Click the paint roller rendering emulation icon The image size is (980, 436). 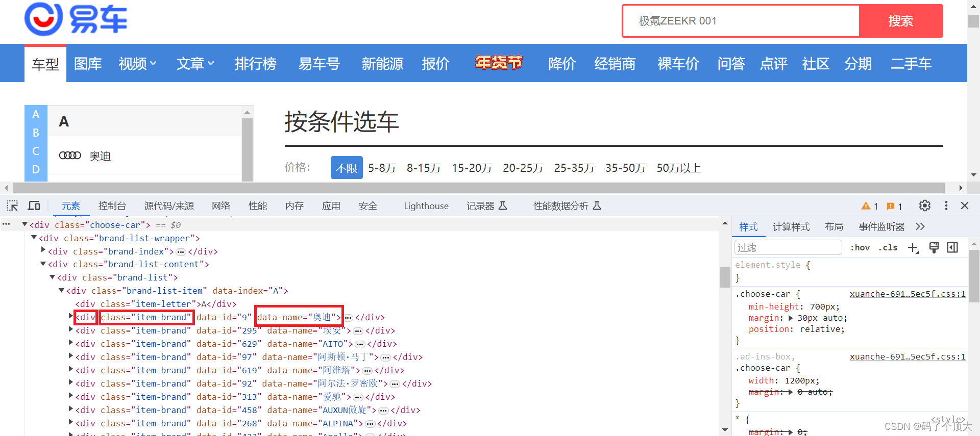(x=934, y=248)
